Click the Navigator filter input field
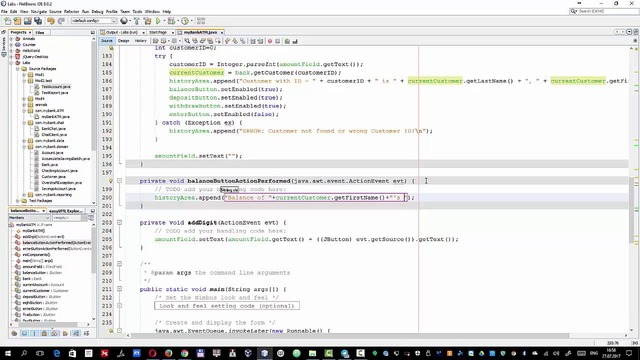640x360 pixels. click(x=67, y=218)
